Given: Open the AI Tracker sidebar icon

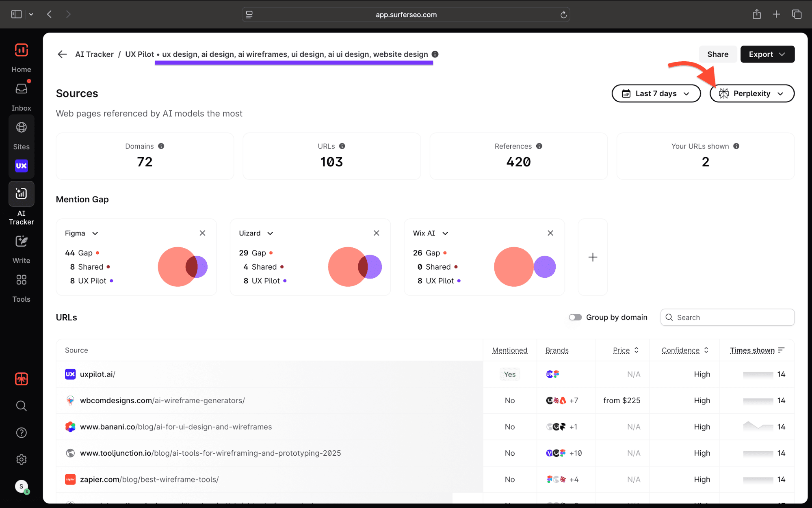Looking at the screenshot, I should (x=21, y=194).
